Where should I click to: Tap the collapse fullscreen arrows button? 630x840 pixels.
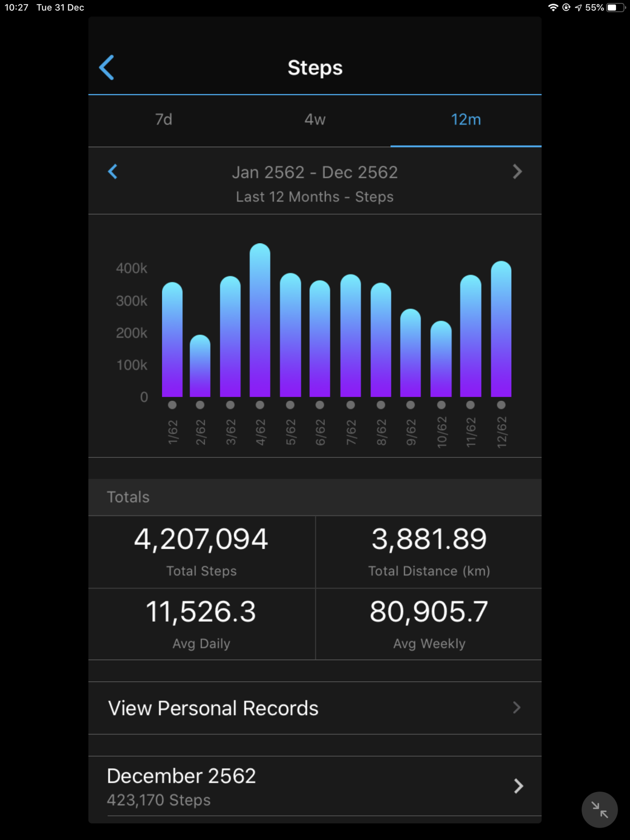click(x=599, y=810)
